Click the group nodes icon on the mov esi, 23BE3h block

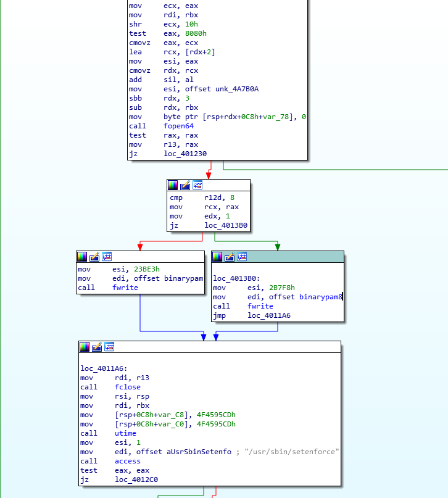107,257
